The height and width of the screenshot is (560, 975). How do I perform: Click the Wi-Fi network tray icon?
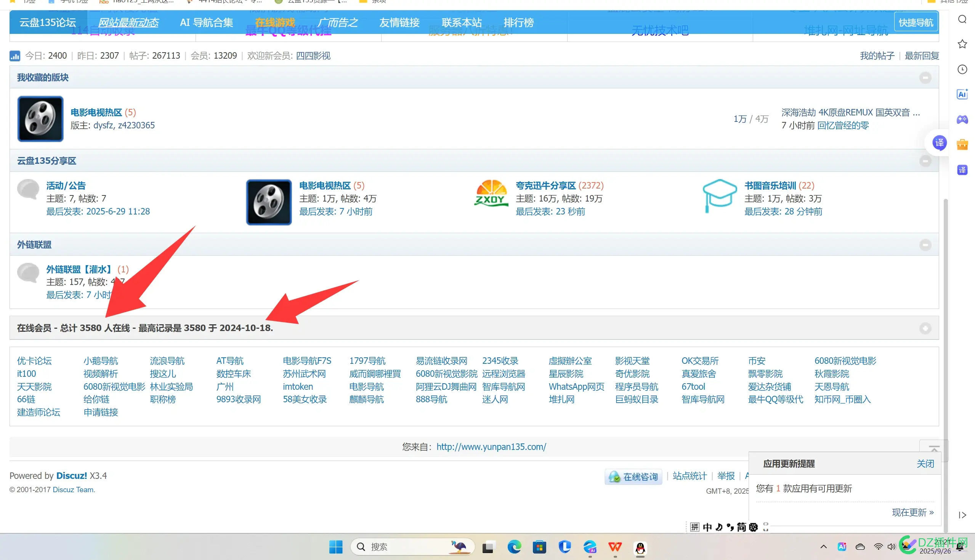(x=878, y=547)
